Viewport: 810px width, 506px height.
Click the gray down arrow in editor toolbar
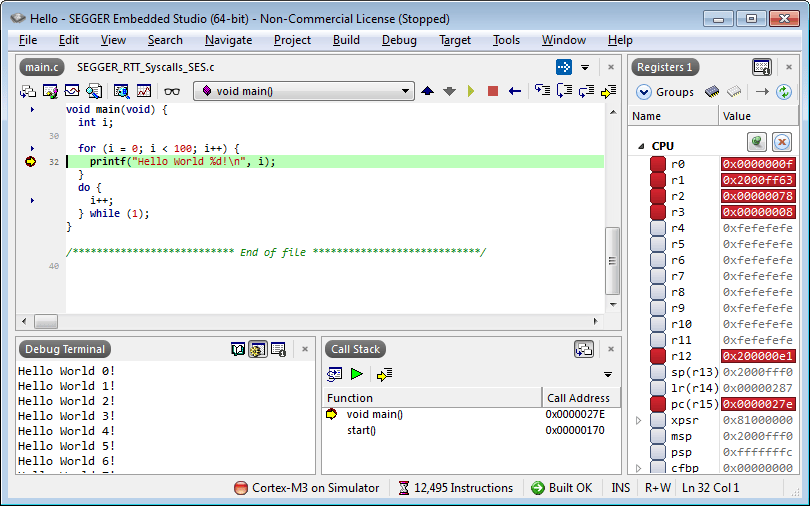tap(449, 91)
